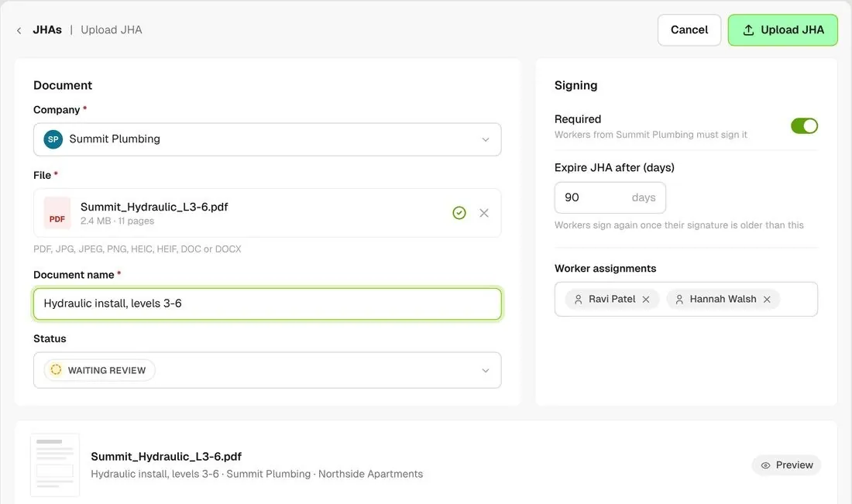Click the 'Workers sign again once' helper text
This screenshot has width=852, height=504.
(x=679, y=225)
